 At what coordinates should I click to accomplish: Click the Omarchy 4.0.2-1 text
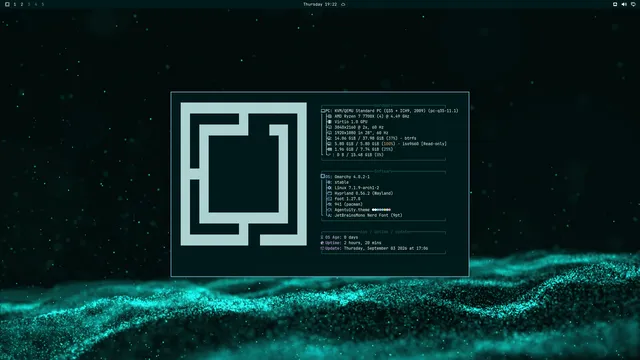[x=352, y=177]
